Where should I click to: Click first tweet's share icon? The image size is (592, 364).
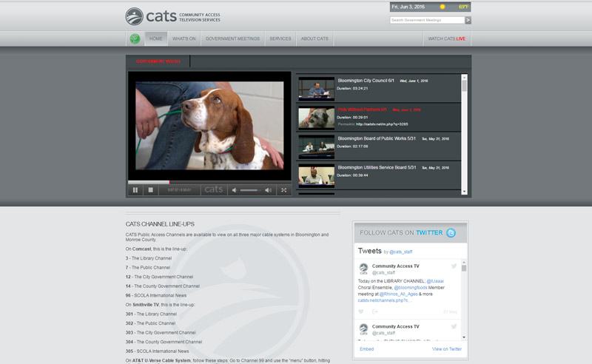point(375,311)
